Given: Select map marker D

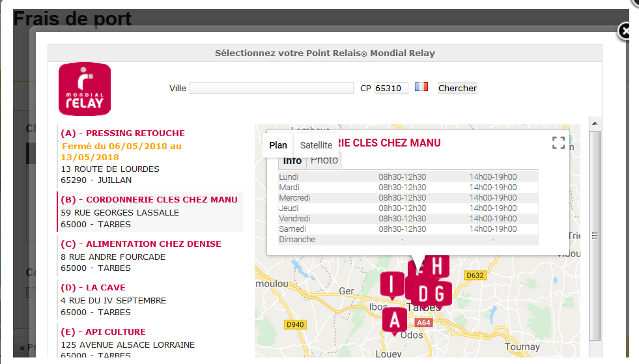Looking at the screenshot, I should click(x=423, y=294).
